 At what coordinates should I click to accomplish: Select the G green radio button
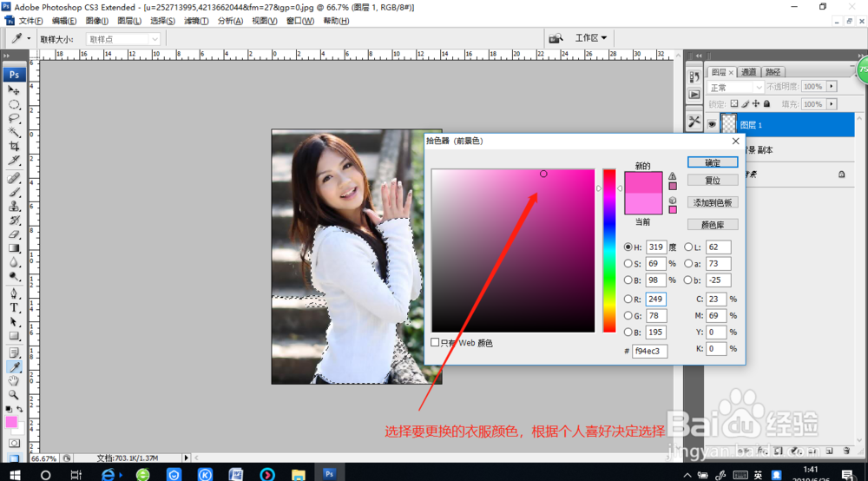[628, 315]
